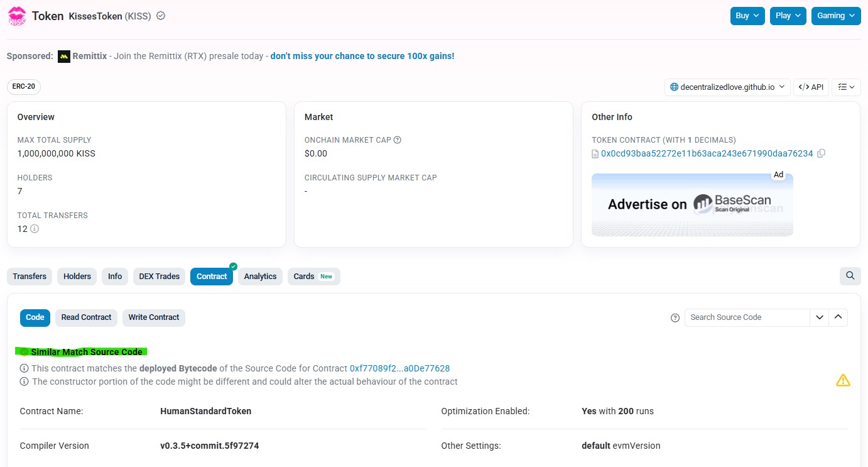Open the DEX Trades tab
This screenshot has width=868, height=467.
[x=160, y=277]
